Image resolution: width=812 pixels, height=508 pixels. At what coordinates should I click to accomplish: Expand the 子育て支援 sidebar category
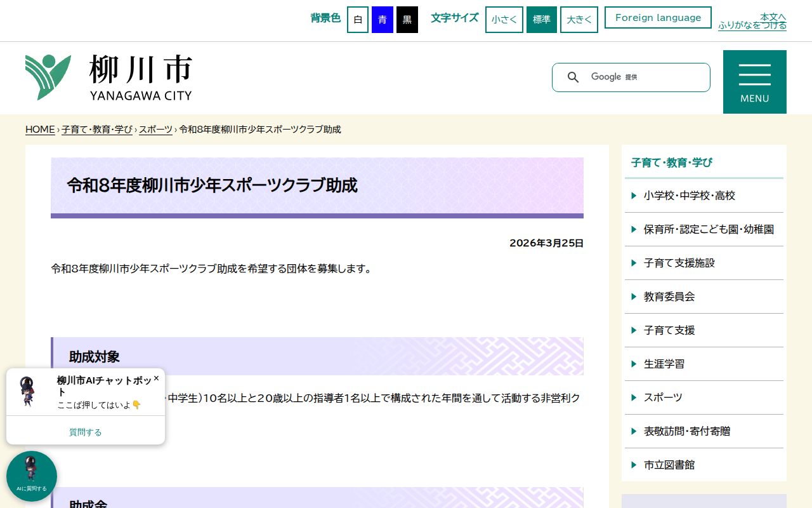click(669, 330)
